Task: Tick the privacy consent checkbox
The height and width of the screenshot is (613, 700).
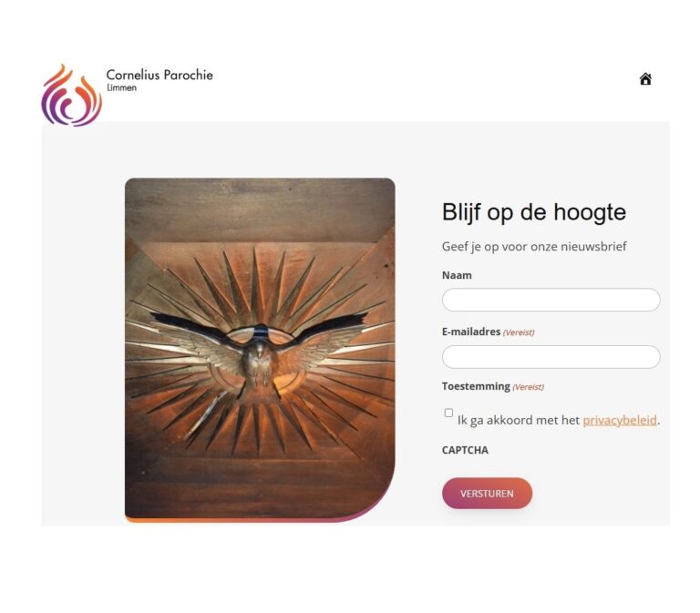Action: coord(448,413)
